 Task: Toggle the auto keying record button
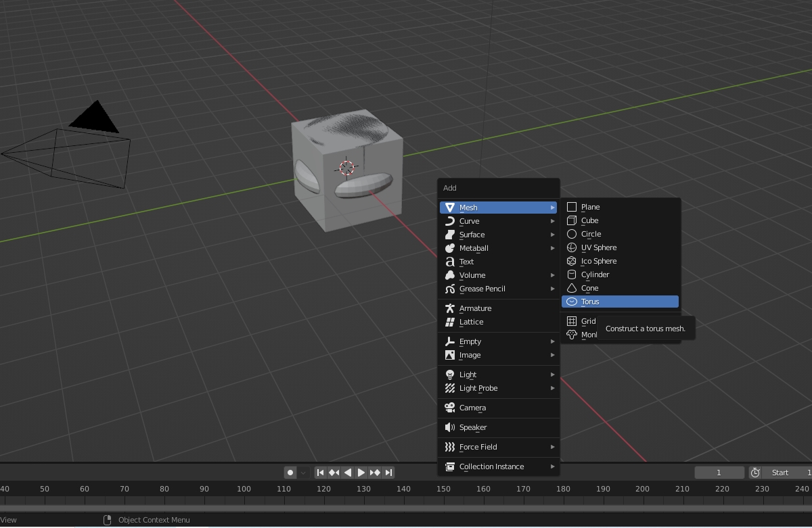[290, 473]
